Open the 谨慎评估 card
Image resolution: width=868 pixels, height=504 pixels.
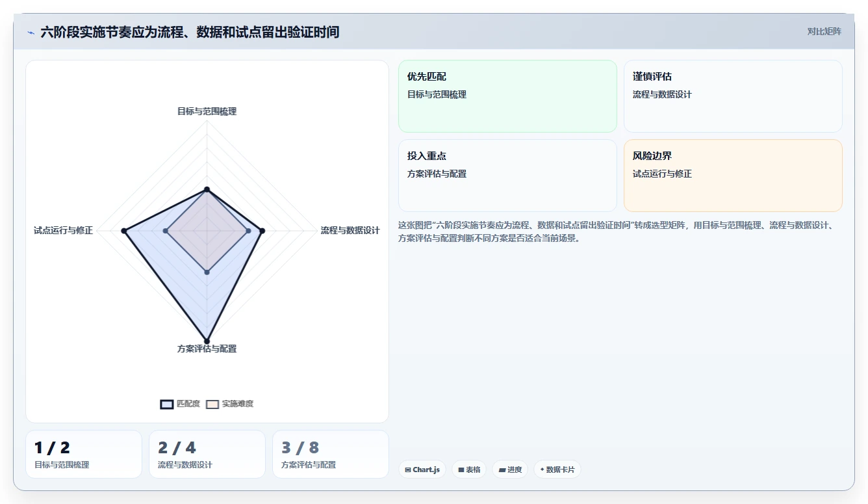pyautogui.click(x=733, y=96)
